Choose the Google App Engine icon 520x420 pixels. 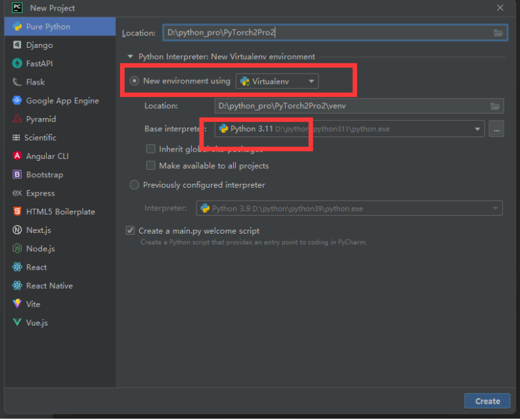pyautogui.click(x=17, y=100)
